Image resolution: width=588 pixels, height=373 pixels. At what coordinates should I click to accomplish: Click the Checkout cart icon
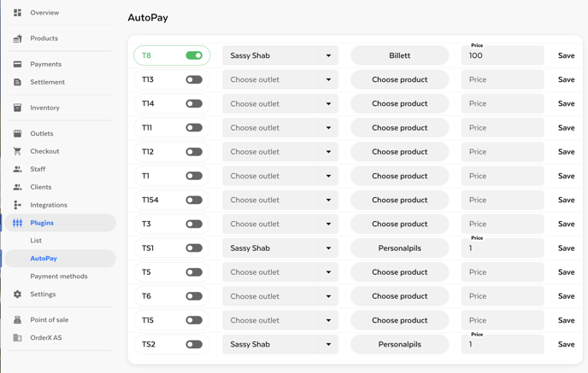(x=17, y=151)
